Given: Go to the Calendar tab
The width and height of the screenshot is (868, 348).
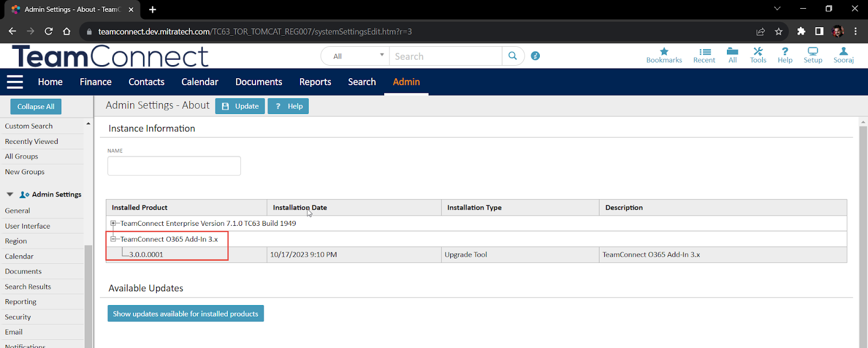Looking at the screenshot, I should coord(200,82).
